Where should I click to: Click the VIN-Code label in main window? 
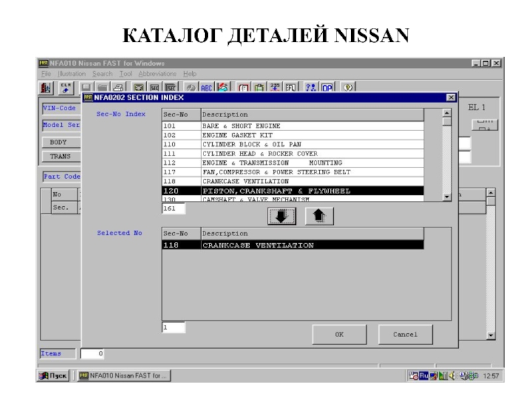[60, 108]
